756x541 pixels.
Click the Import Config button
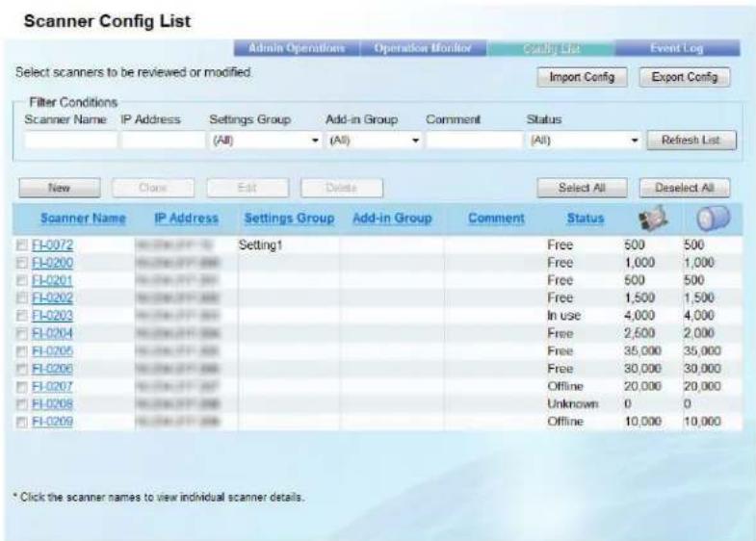point(582,77)
